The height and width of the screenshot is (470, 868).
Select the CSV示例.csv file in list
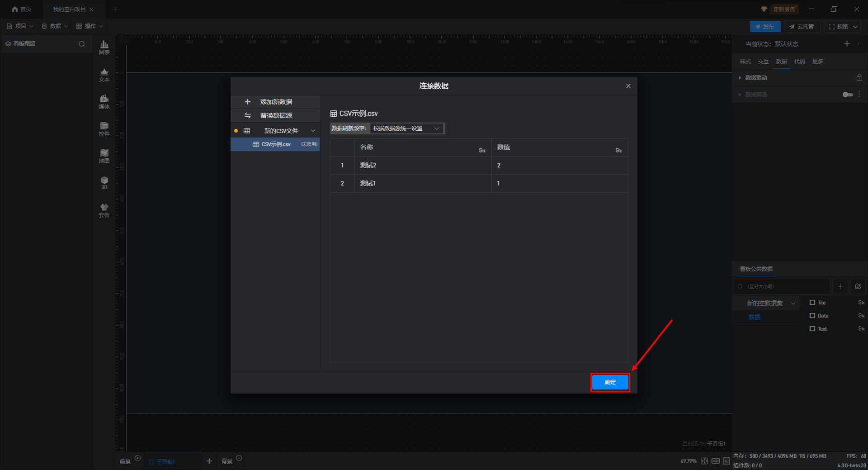point(275,144)
